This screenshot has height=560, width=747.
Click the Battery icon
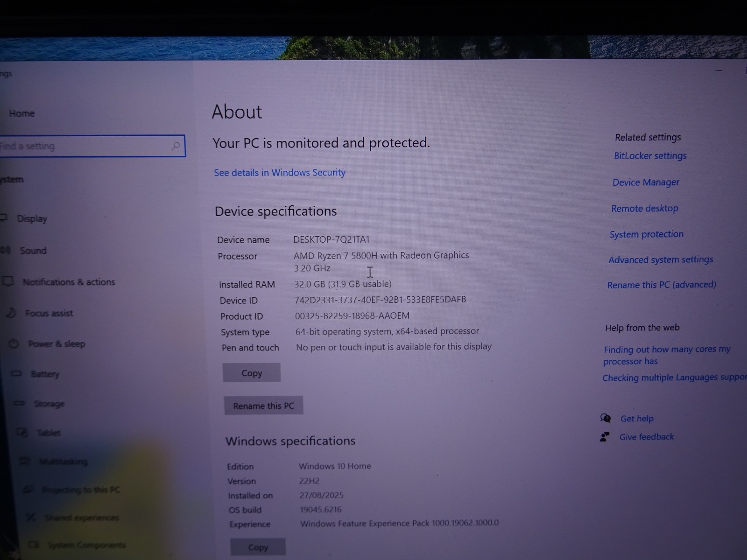tap(16, 373)
